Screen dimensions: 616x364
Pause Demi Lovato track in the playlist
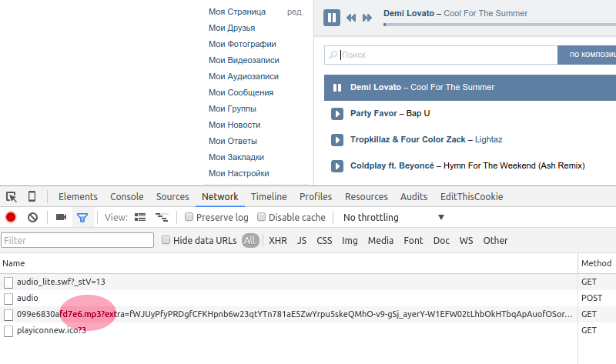coord(337,88)
